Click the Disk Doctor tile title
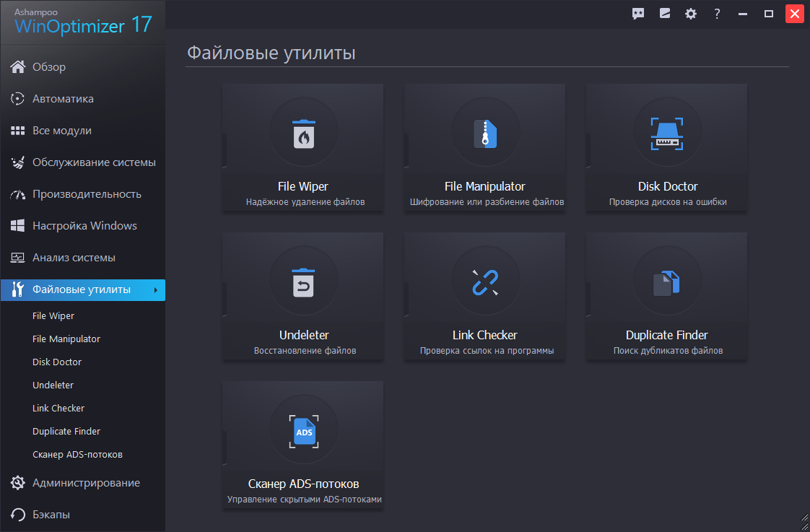This screenshot has height=532, width=810. point(668,186)
